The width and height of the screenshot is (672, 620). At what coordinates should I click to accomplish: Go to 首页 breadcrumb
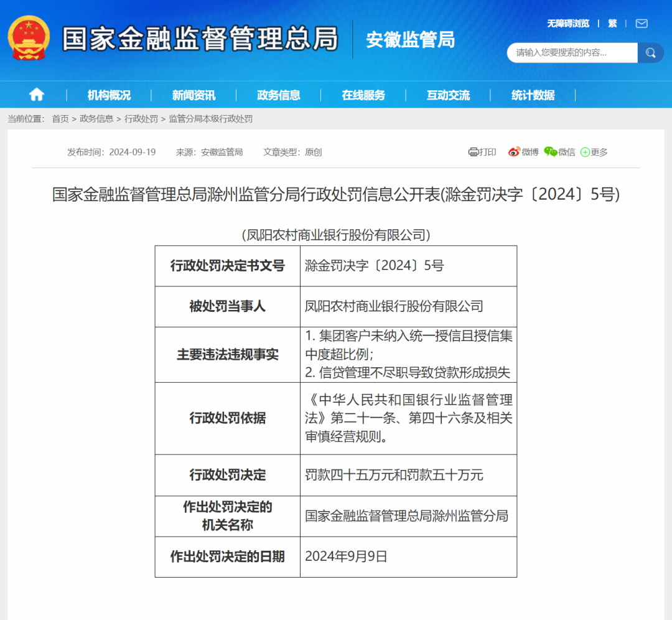click(x=60, y=119)
